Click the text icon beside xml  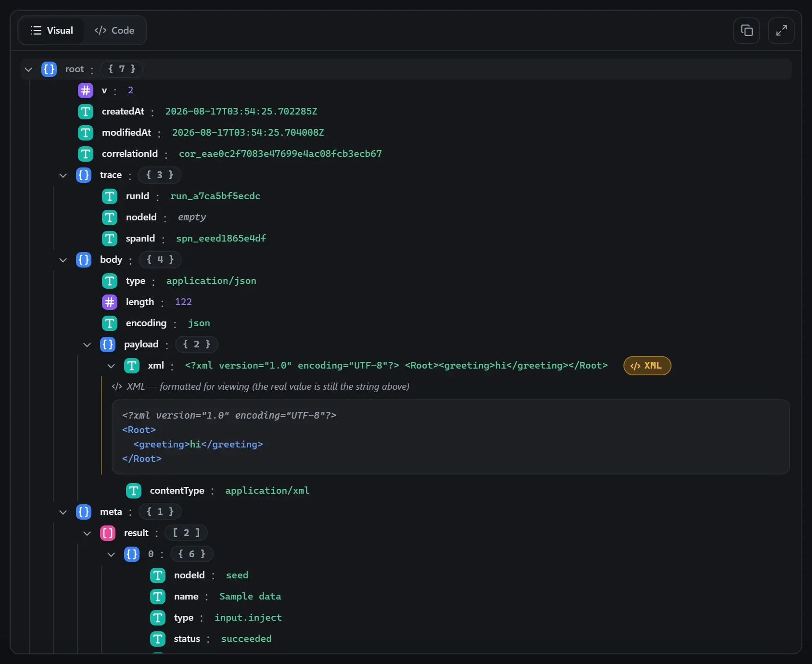132,366
